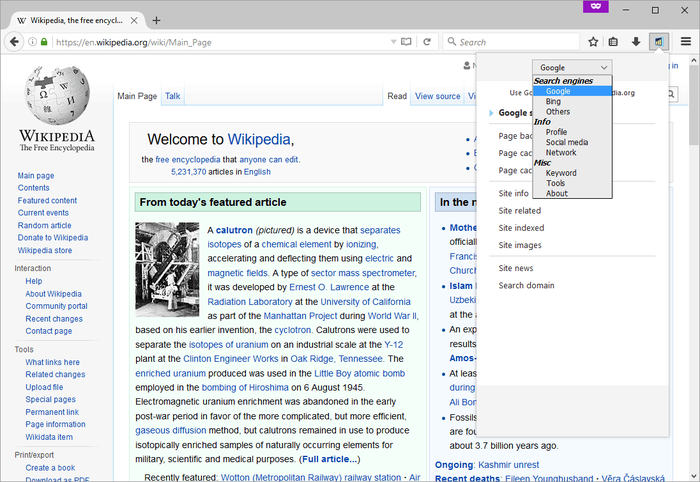
Task: Click Site images in panel
Action: pyautogui.click(x=520, y=245)
